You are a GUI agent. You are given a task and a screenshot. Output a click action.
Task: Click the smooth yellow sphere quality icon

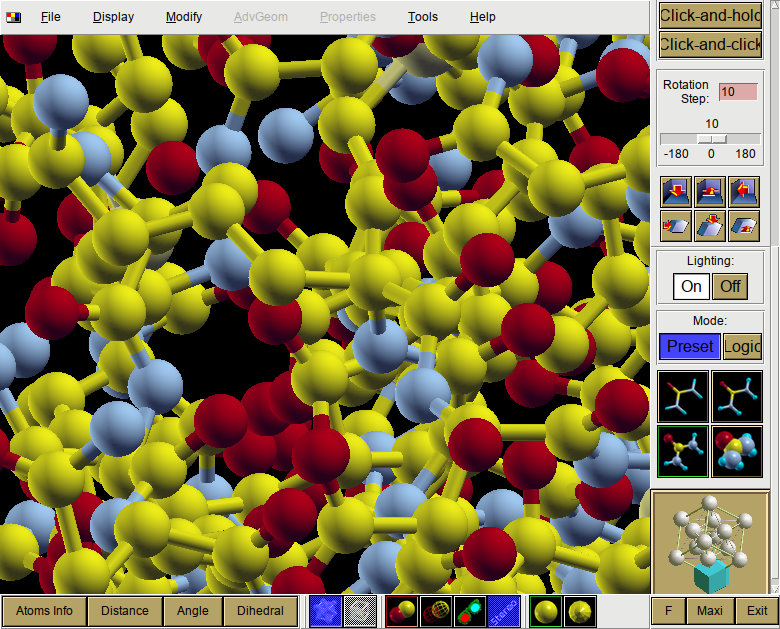click(546, 611)
